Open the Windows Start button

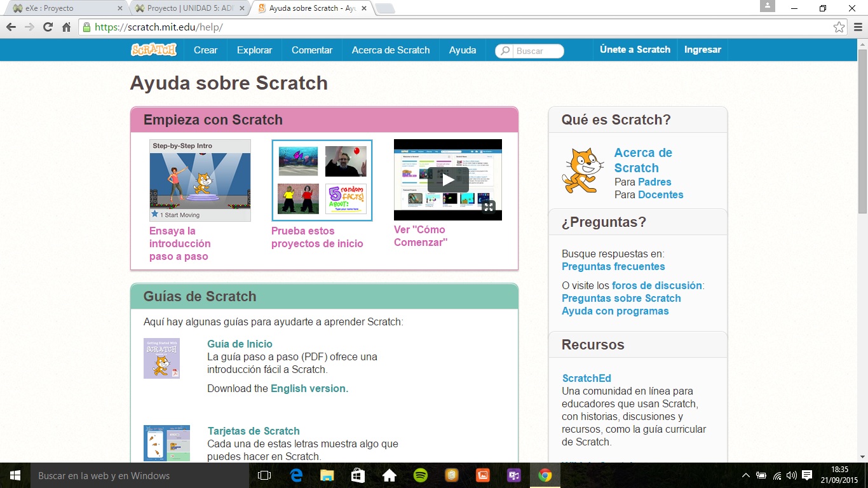(x=15, y=475)
